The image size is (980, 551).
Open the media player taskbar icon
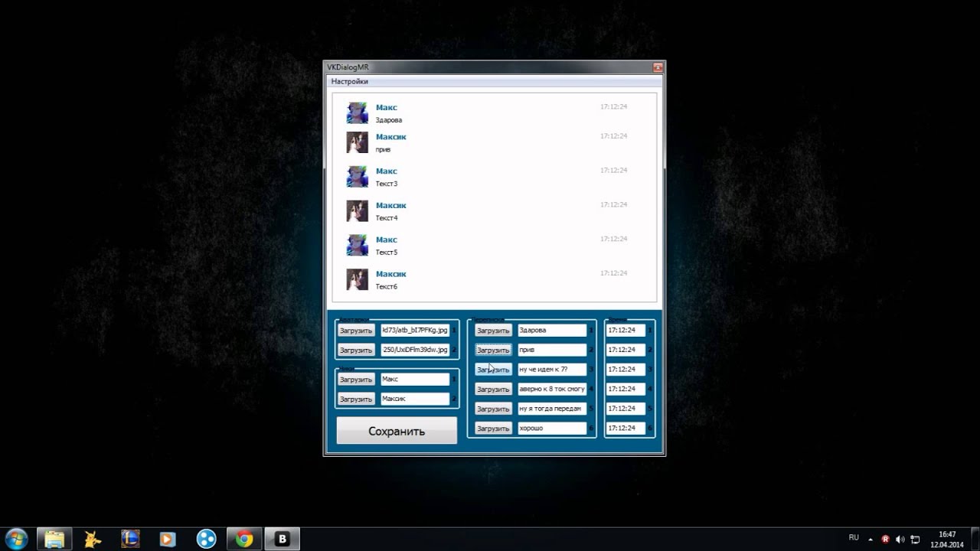168,540
